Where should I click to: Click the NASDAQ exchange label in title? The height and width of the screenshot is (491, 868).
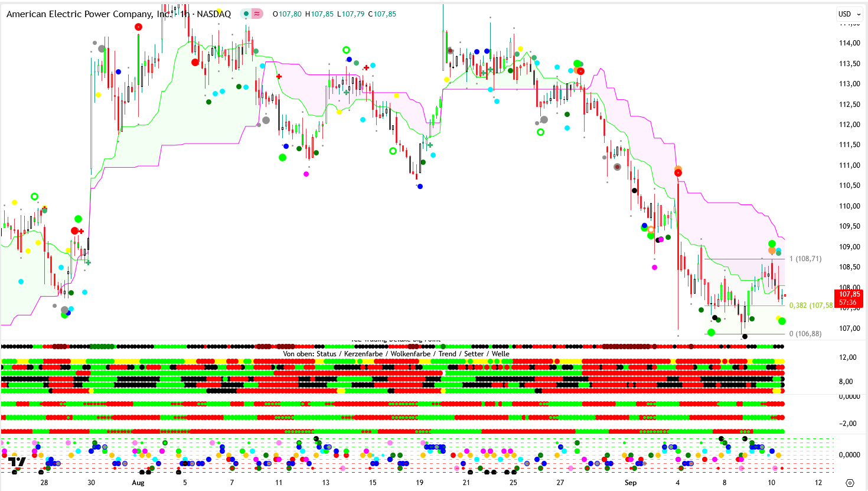(x=214, y=14)
